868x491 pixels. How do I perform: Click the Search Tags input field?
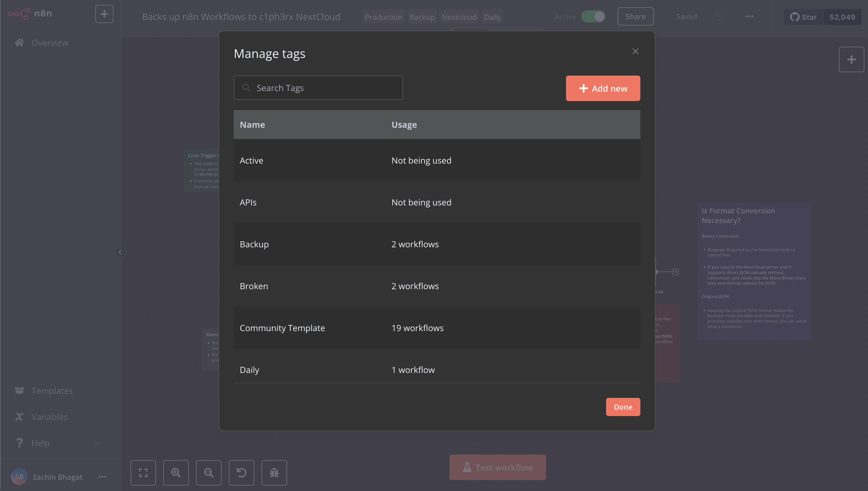pos(318,88)
